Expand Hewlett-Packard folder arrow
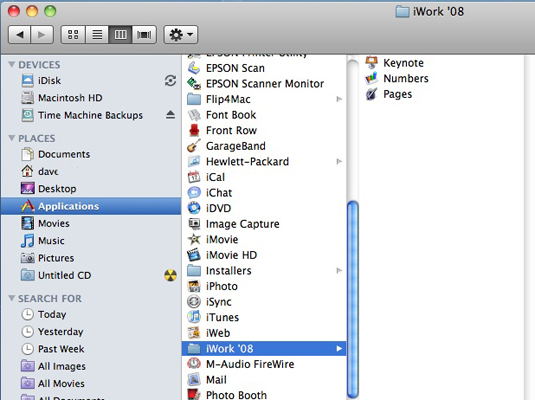The height and width of the screenshot is (400, 535). click(x=339, y=161)
